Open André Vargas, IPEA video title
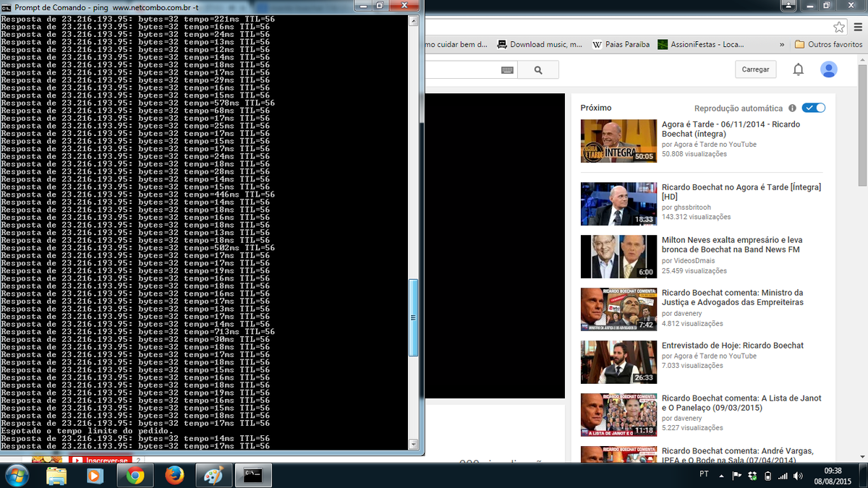The width and height of the screenshot is (868, 488). pos(737,455)
